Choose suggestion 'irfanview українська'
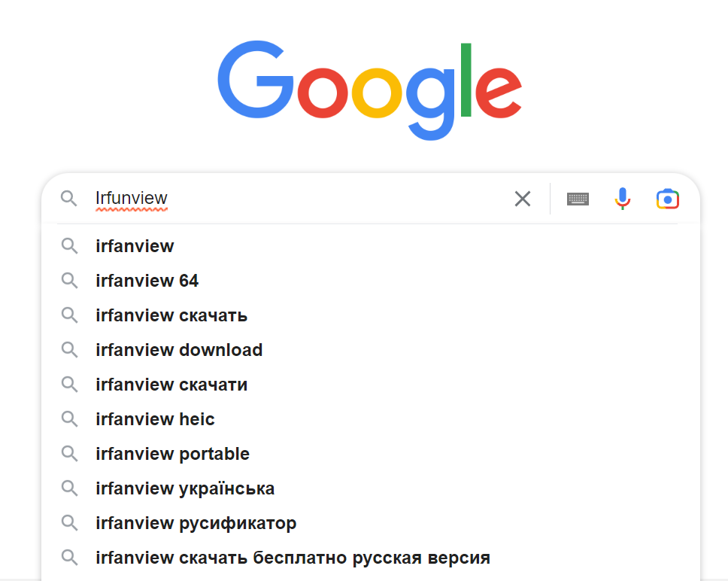Screen dimensions: 728x581 tap(185, 488)
